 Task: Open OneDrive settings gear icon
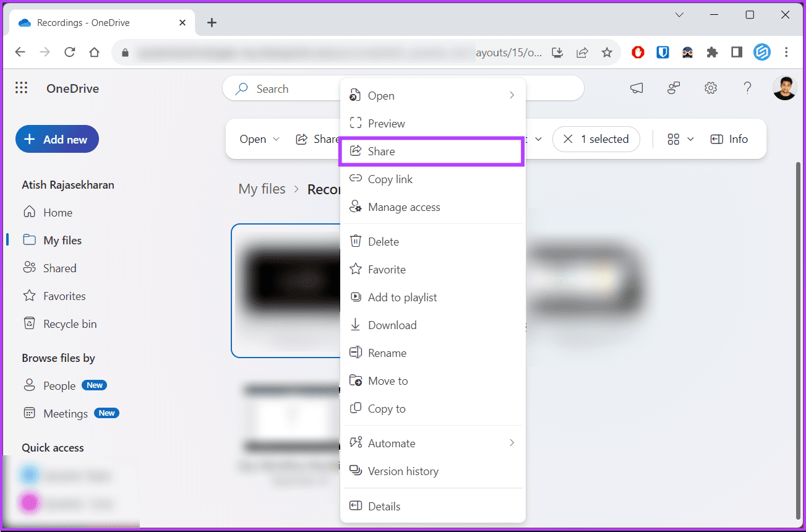click(711, 88)
